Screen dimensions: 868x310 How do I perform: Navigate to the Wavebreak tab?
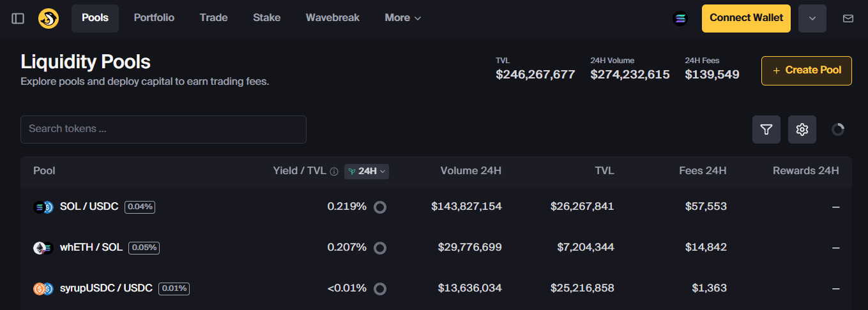tap(333, 18)
